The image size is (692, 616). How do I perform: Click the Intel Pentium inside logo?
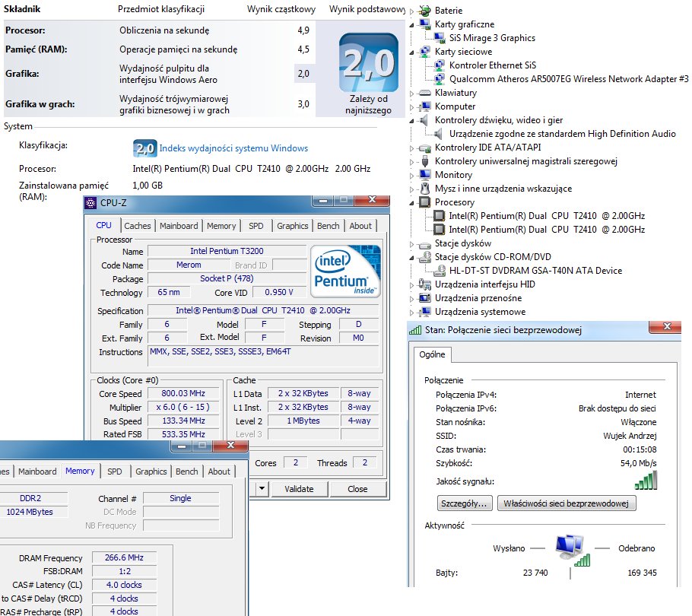[345, 271]
